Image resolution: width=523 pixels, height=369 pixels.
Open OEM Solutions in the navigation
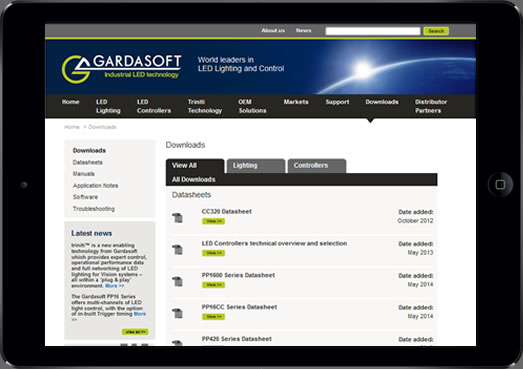(x=252, y=106)
